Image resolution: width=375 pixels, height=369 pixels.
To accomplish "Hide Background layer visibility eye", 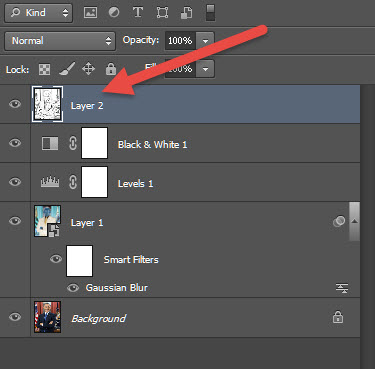I will [15, 317].
